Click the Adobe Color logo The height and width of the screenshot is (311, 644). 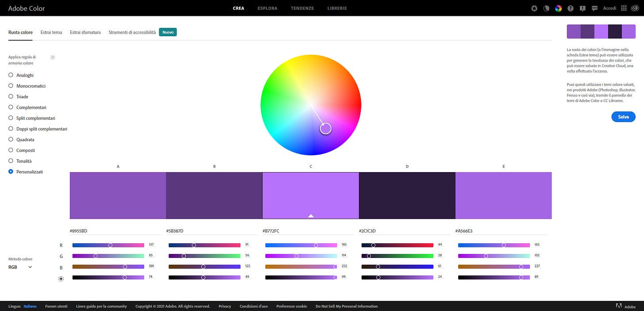(27, 8)
